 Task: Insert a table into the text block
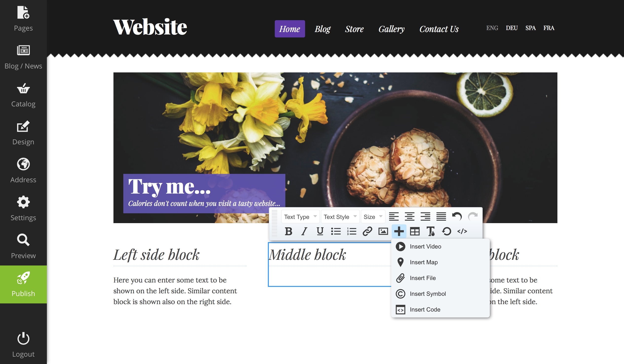pyautogui.click(x=415, y=232)
